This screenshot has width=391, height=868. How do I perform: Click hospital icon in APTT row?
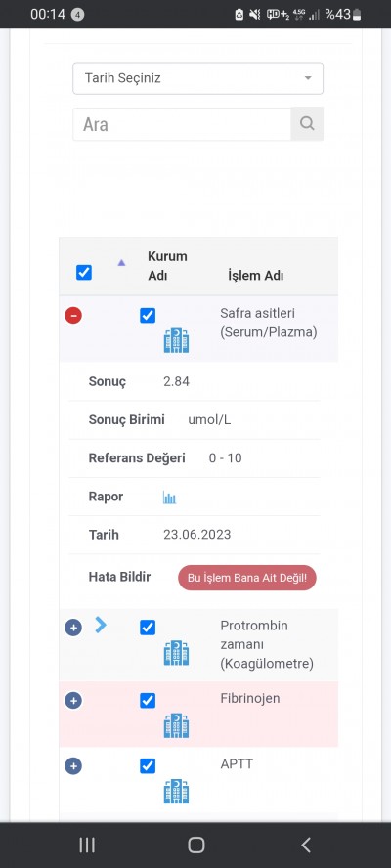[x=176, y=791]
